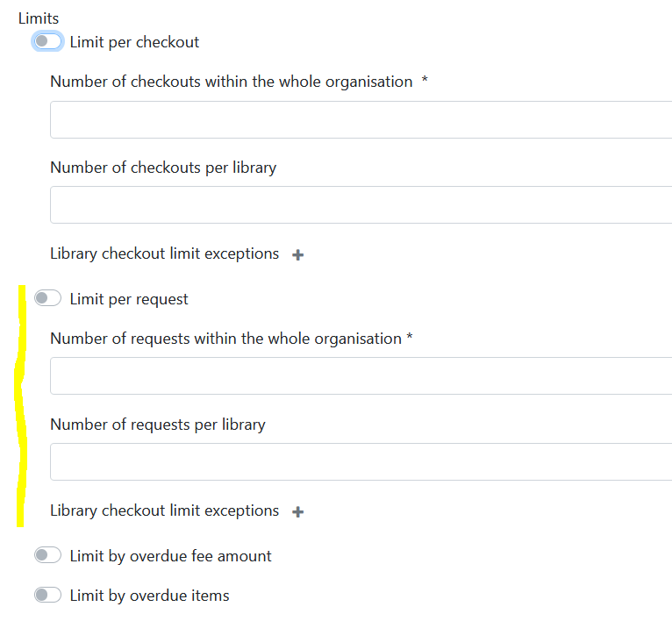Add a library exception under checkout limits
Image resolution: width=672 pixels, height=621 pixels.
[x=298, y=255]
